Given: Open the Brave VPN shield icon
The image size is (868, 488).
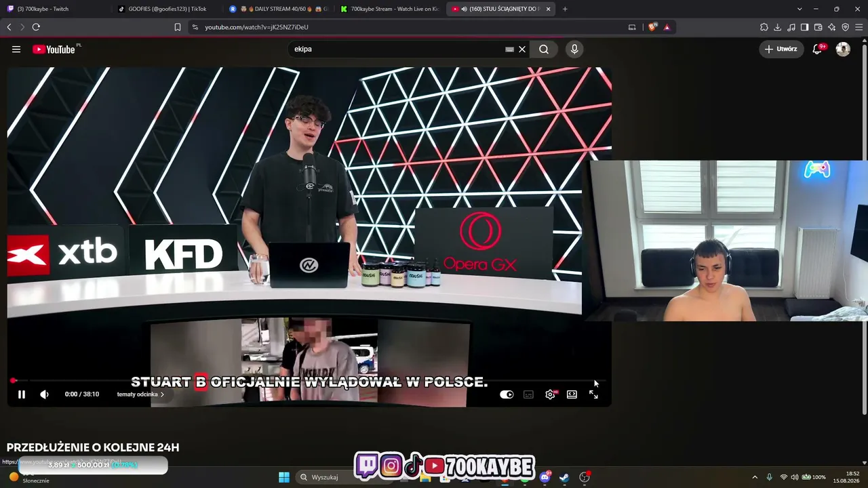Looking at the screenshot, I should pos(845,27).
